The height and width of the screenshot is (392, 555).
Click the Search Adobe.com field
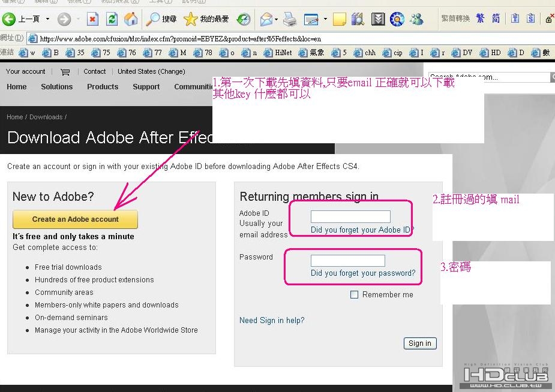coord(488,77)
